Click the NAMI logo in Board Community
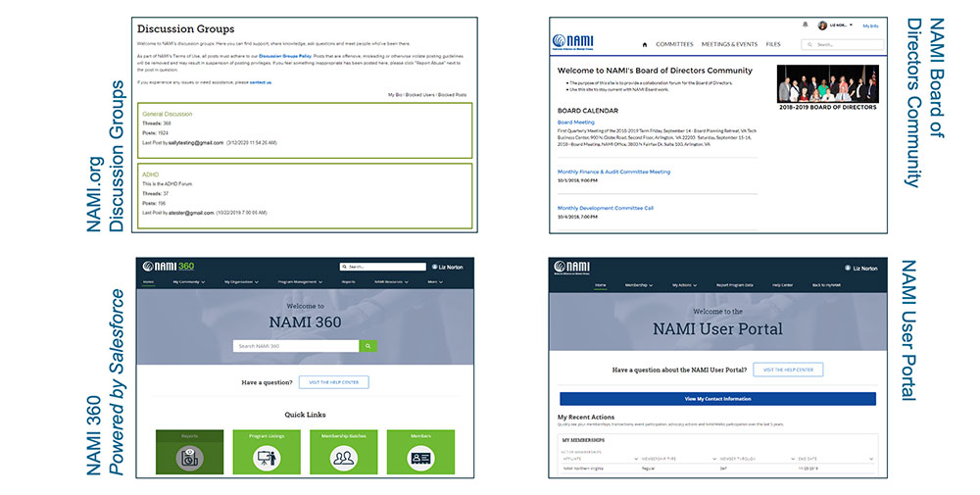Image resolution: width=980 pixels, height=495 pixels. point(572,42)
